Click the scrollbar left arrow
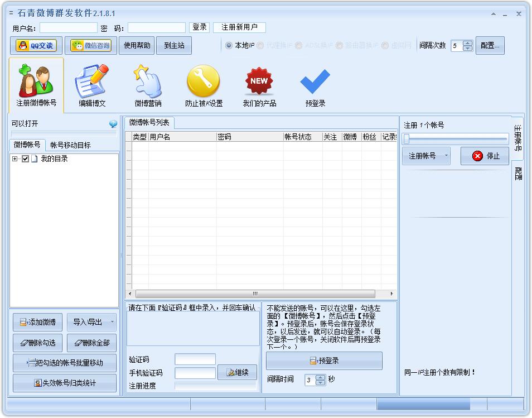The image size is (532, 418). (x=130, y=294)
